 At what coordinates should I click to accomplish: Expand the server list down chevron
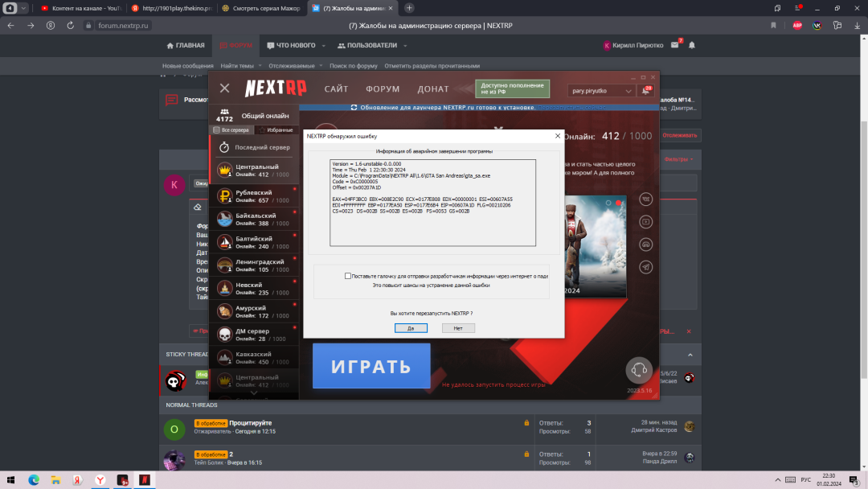tap(254, 392)
